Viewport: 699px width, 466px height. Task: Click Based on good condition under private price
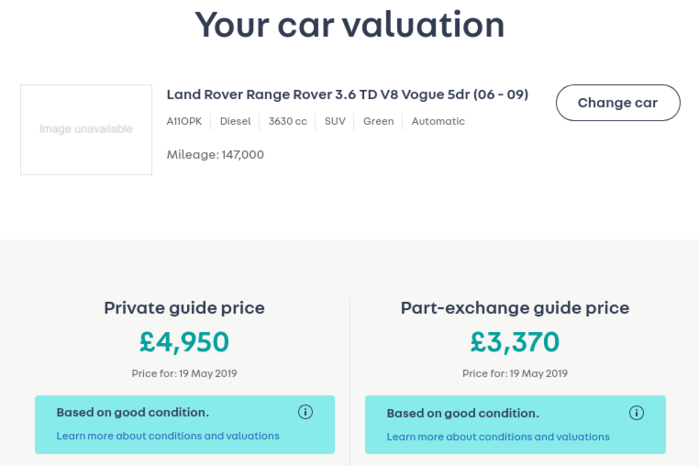pos(133,412)
